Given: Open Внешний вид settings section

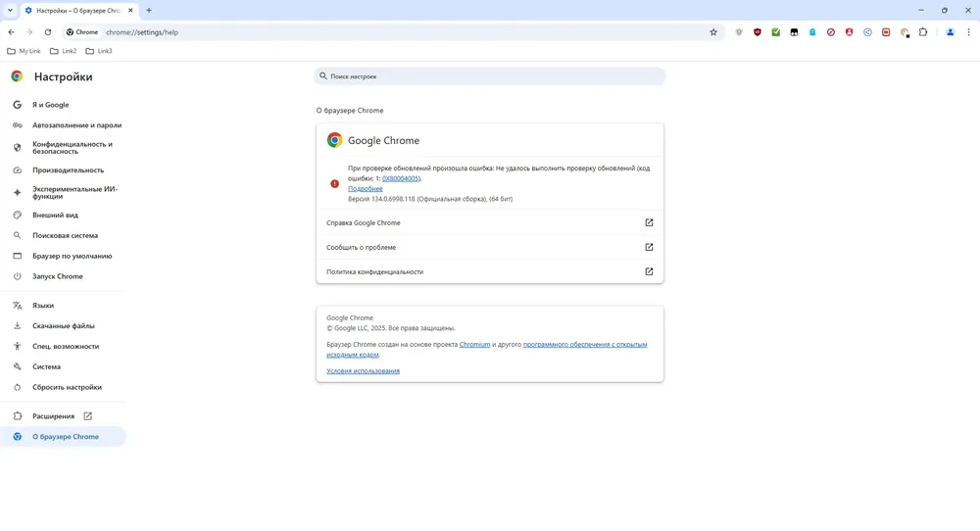Looking at the screenshot, I should 63,215.
